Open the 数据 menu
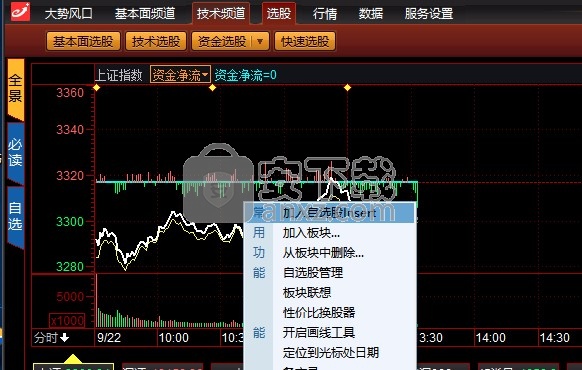582x370 pixels. coord(370,14)
